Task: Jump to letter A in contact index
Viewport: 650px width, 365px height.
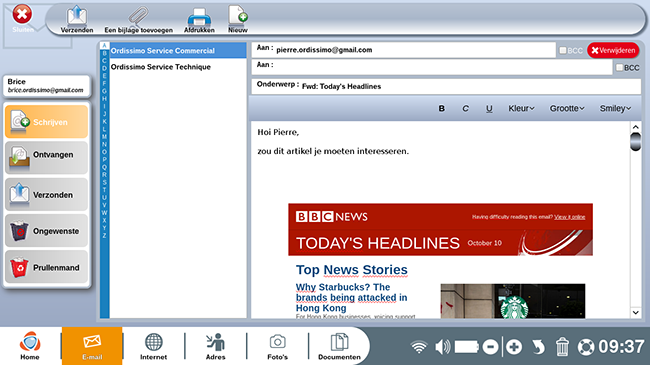Action: tap(104, 45)
